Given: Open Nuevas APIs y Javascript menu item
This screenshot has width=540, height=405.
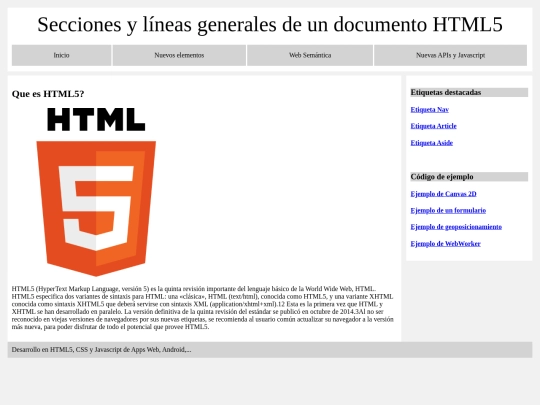Looking at the screenshot, I should [x=450, y=55].
